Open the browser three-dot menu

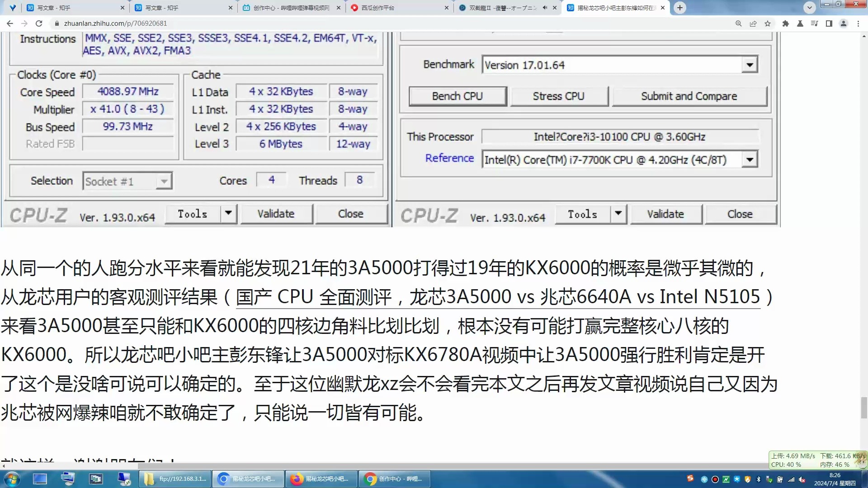coord(858,23)
